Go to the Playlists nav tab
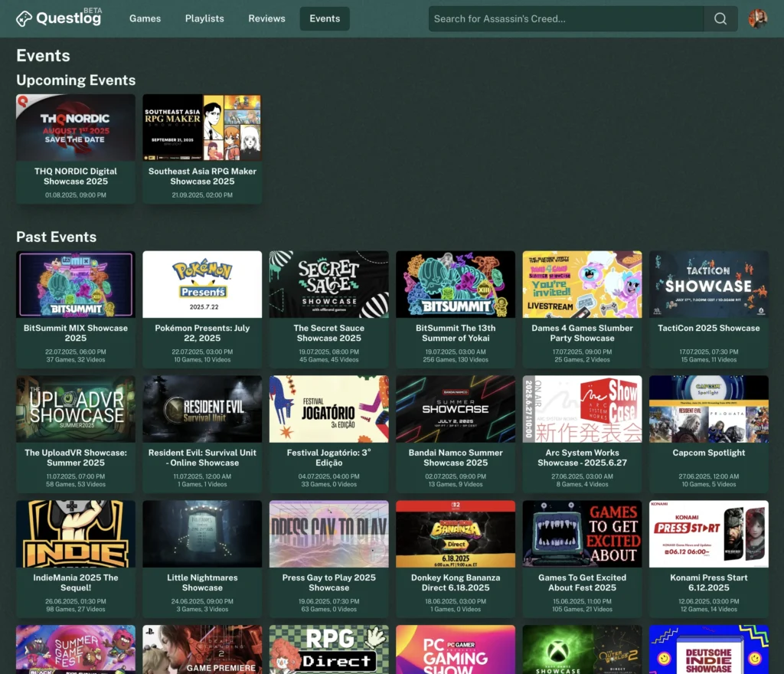The height and width of the screenshot is (674, 784). [x=204, y=18]
